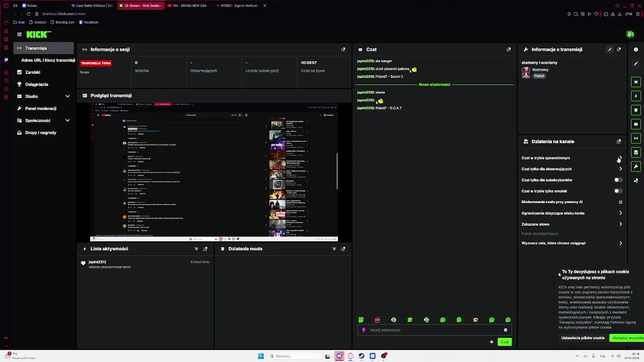Screen dimensions: 644x362
Task: Click Ustawienia plików cookie button
Action: click(583, 338)
